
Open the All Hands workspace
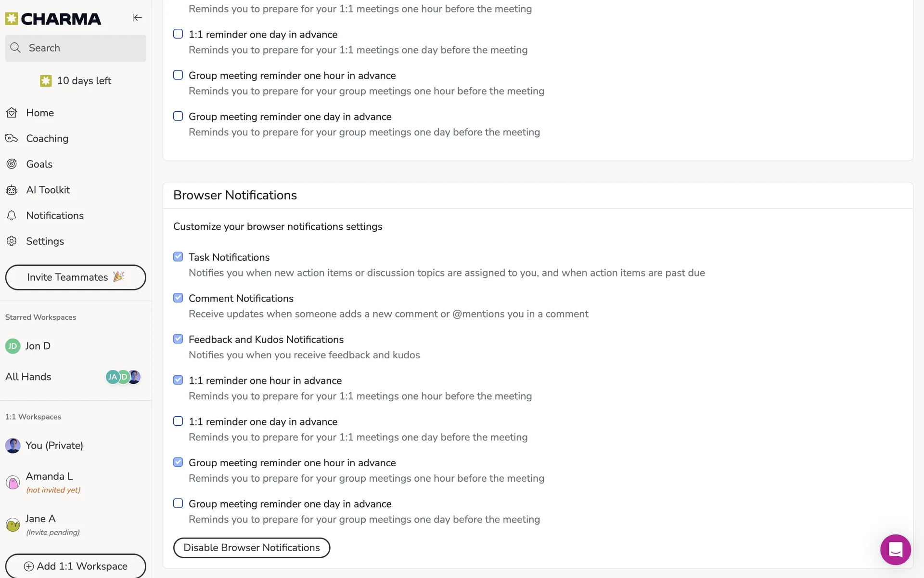coord(28,377)
